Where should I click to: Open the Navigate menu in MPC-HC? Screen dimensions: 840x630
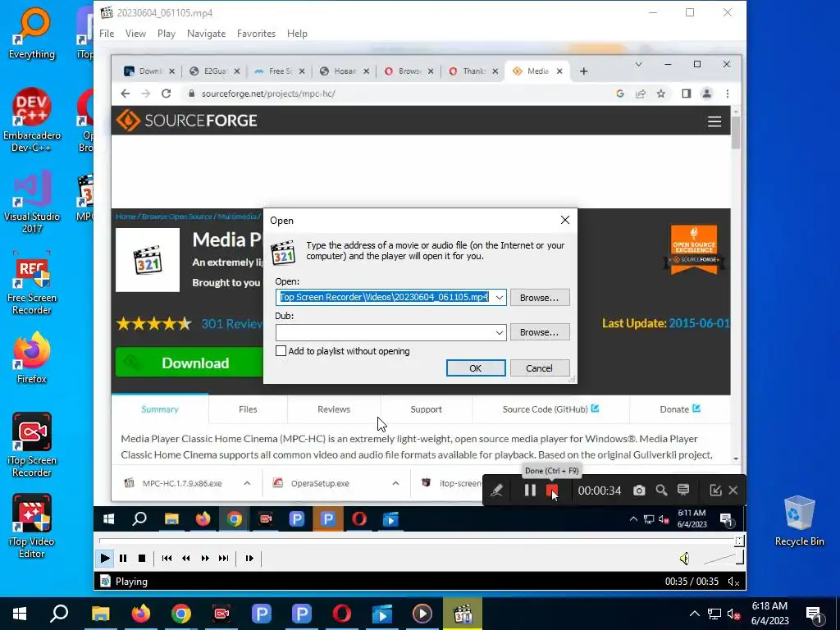[206, 33]
